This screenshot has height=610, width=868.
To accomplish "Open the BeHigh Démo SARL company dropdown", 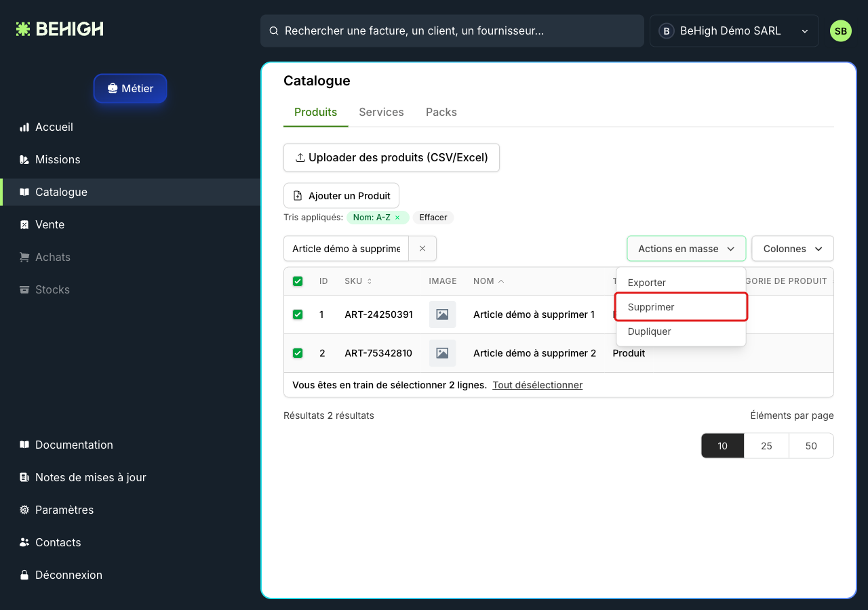I will tap(734, 31).
